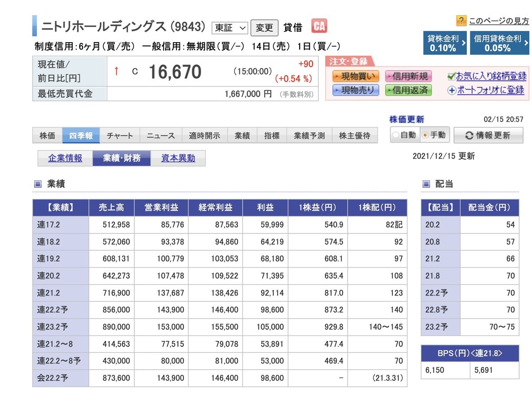Open the 適時開示 tab
Viewport: 532px width, 399px height.
tap(204, 136)
